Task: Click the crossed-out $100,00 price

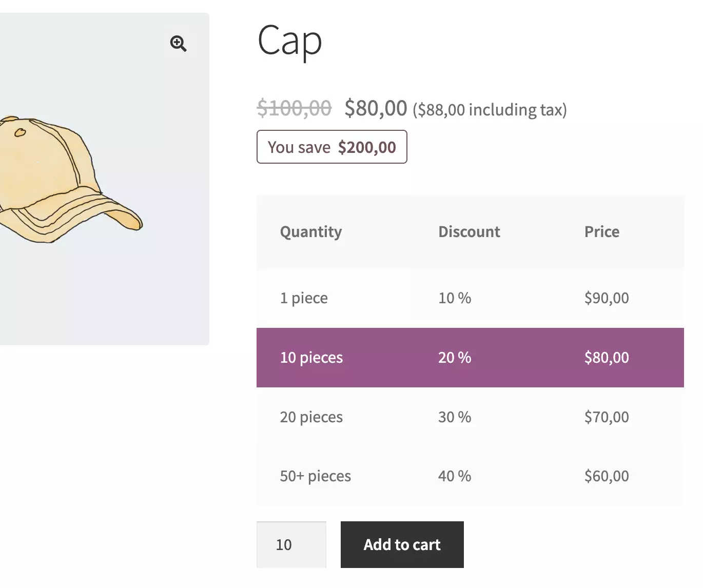Action: (294, 108)
